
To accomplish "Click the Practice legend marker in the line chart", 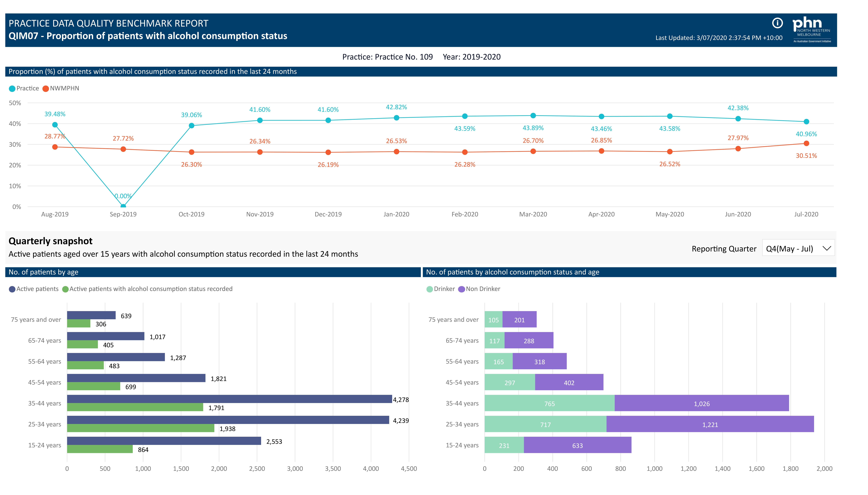I will click(12, 89).
